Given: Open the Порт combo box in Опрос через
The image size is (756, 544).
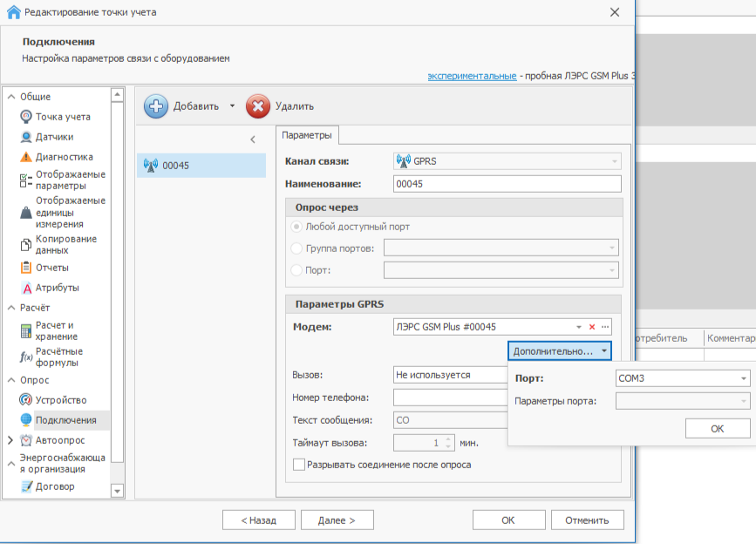Looking at the screenshot, I should pos(501,270).
